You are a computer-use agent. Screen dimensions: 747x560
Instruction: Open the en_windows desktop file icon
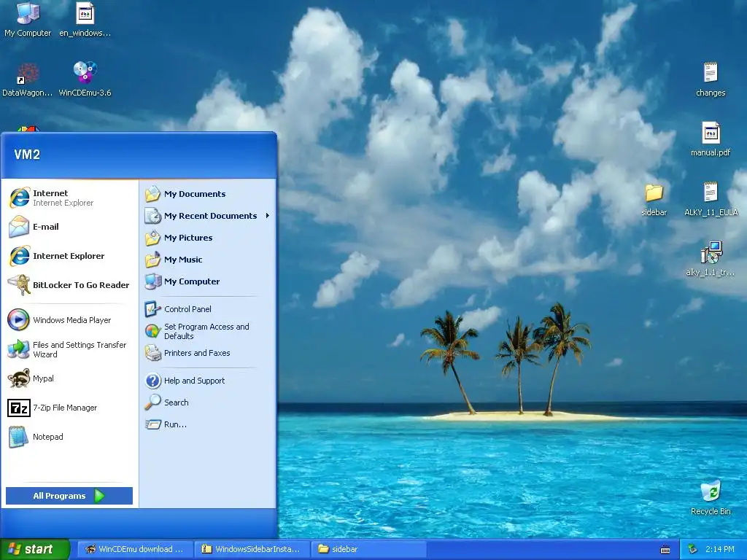(85, 20)
